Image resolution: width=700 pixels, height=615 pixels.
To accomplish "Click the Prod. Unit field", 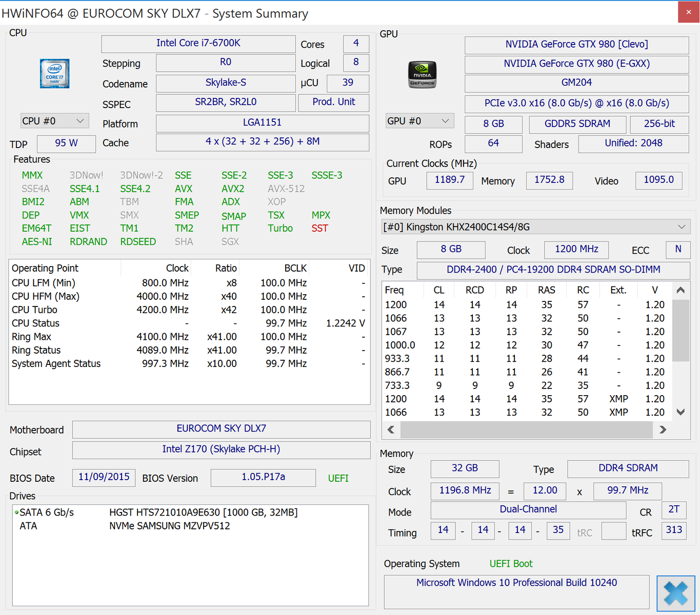I will (334, 102).
